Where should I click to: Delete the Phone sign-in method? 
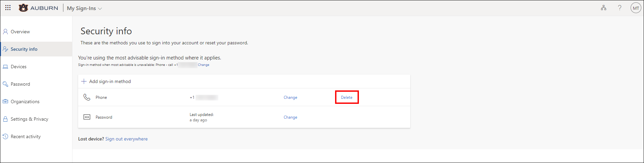[347, 97]
